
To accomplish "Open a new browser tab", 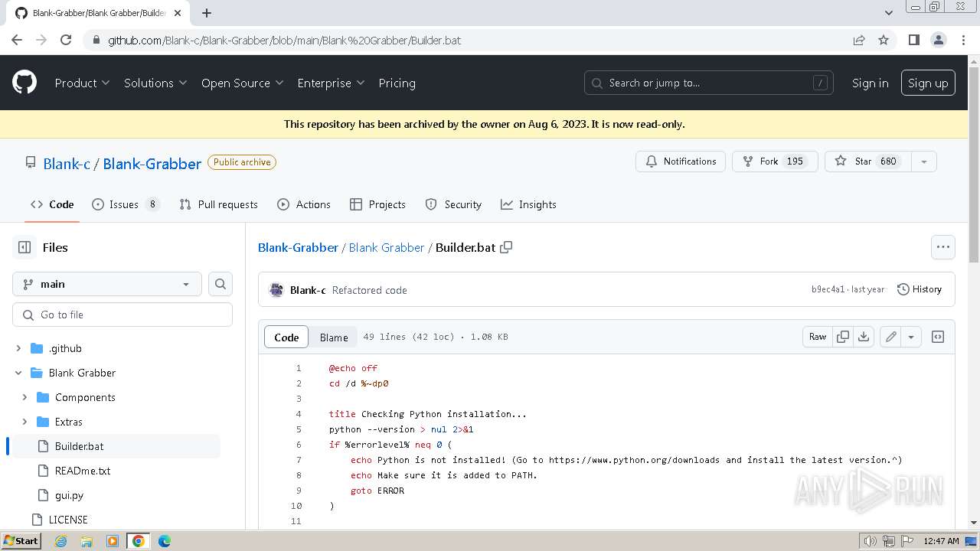I will 207,13.
